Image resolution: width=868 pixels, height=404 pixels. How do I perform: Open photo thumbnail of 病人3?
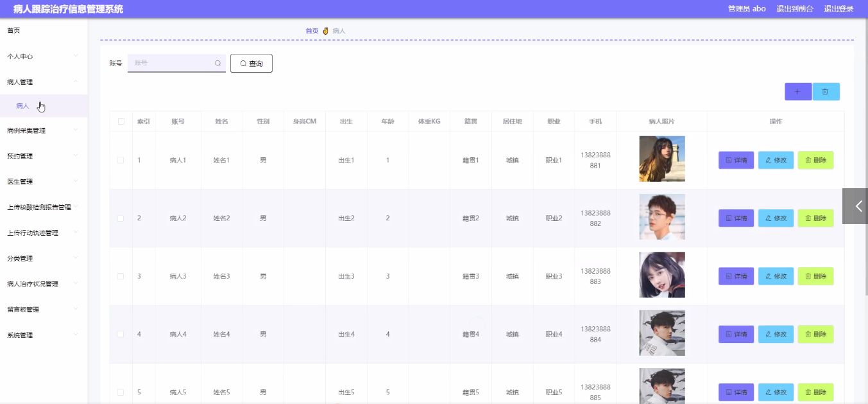point(662,275)
